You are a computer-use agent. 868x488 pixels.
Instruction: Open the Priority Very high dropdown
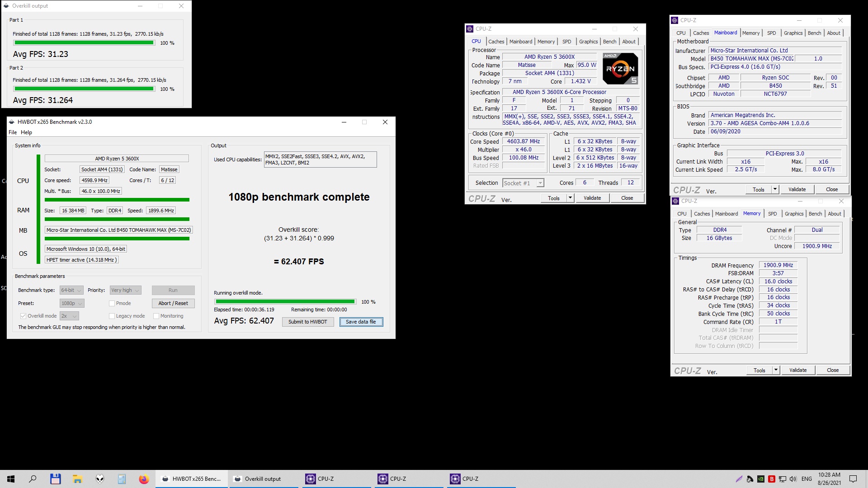[126, 290]
